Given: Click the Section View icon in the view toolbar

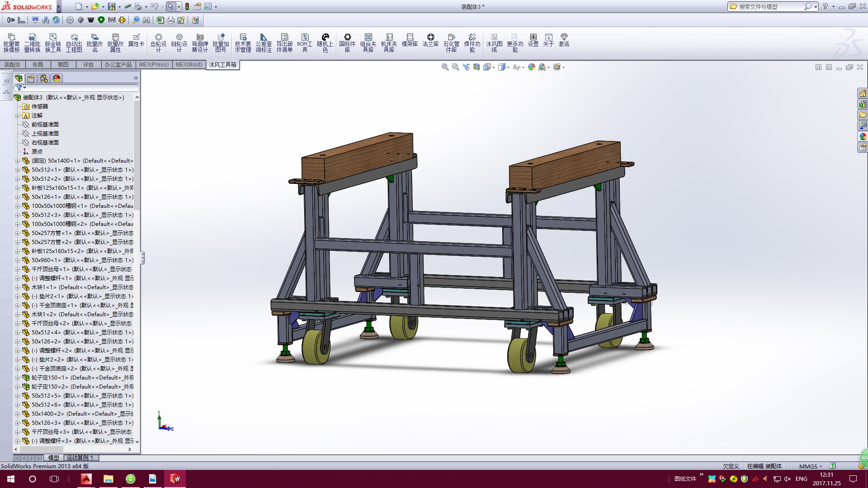Looking at the screenshot, I should tap(476, 67).
